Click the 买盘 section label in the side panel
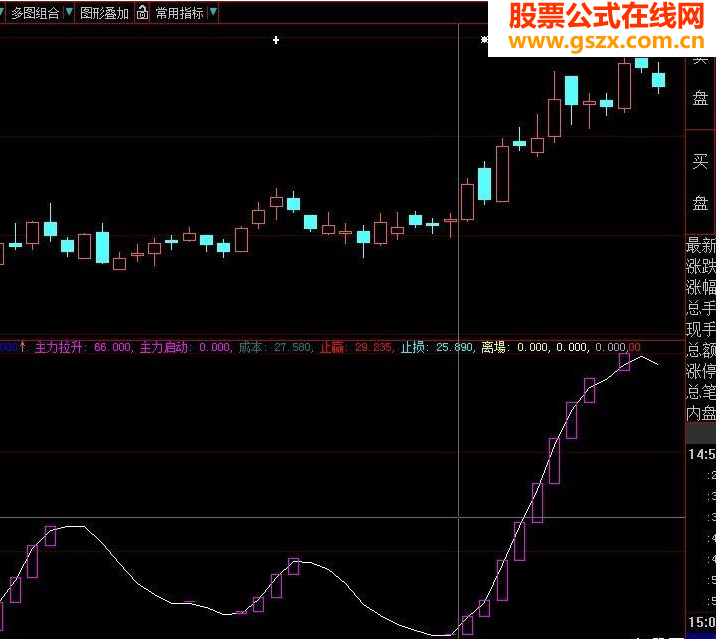This screenshot has width=716, height=639. click(700, 182)
